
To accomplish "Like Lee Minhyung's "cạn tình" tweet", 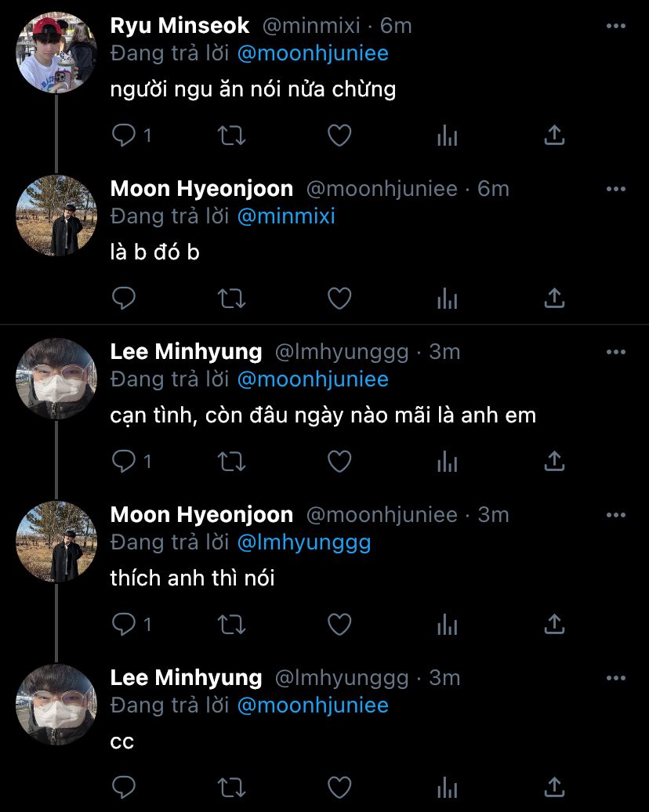I will pos(339,462).
